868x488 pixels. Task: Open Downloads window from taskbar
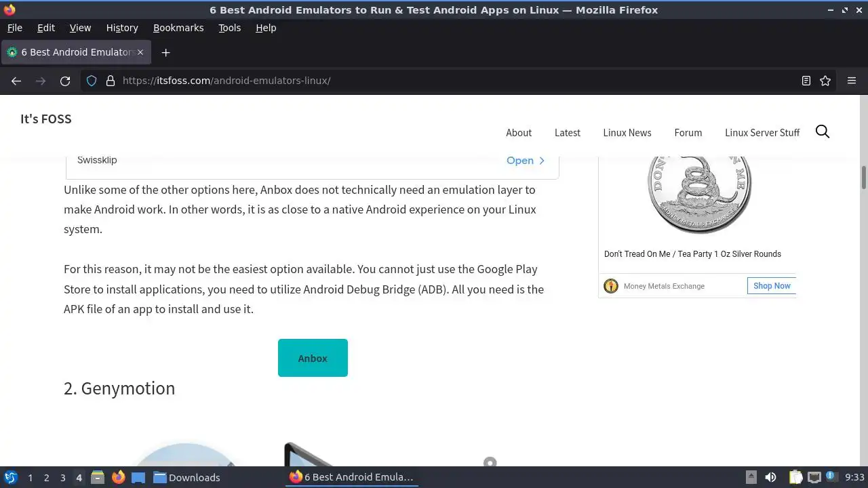pyautogui.click(x=186, y=477)
